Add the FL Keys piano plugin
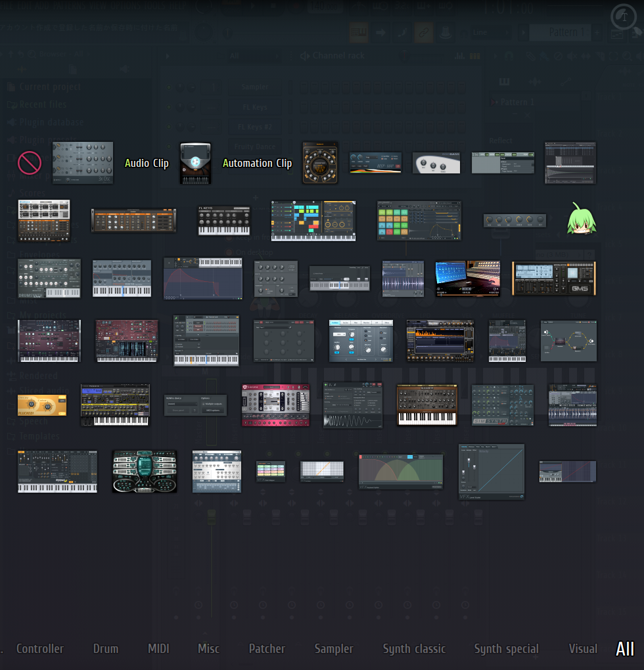This screenshot has height=670, width=644. (x=224, y=221)
